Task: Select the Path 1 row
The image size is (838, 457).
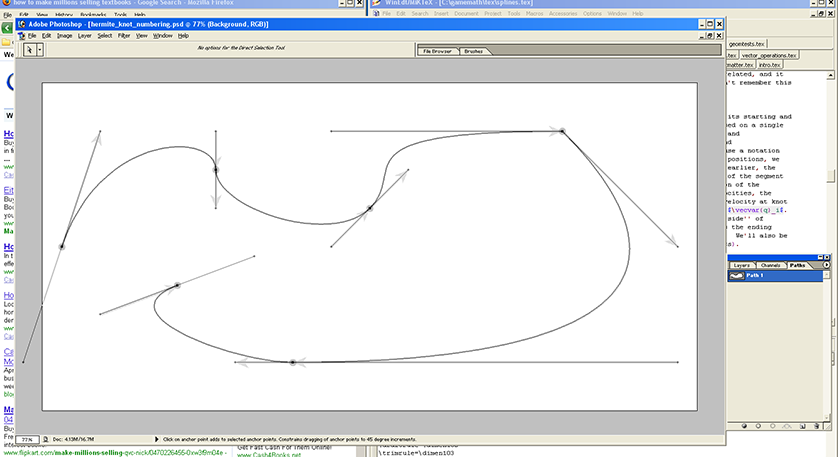Action: click(775, 276)
